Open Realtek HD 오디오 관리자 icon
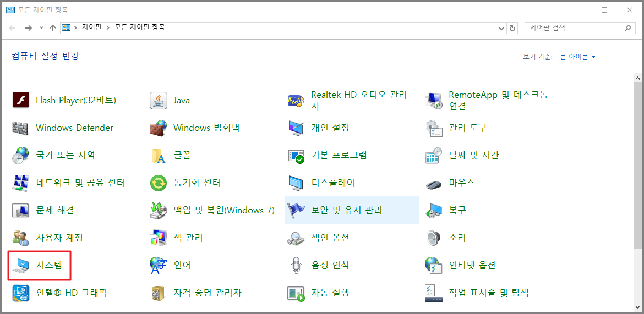 (x=296, y=100)
